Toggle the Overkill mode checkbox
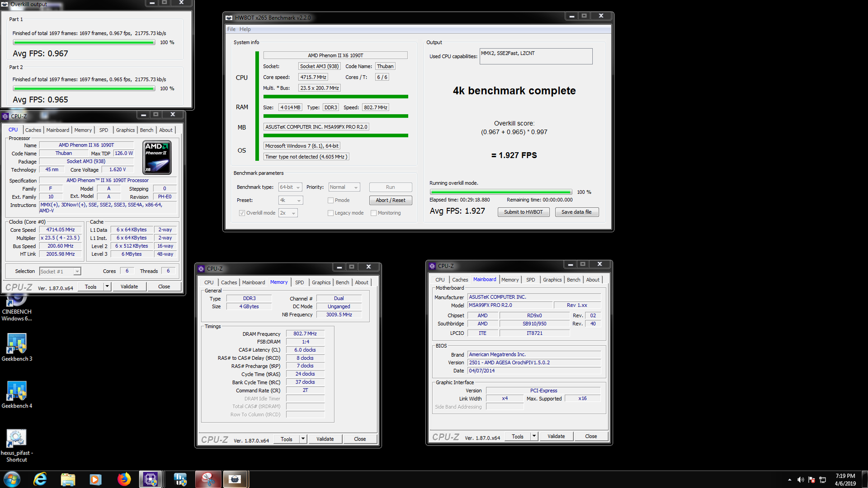The image size is (868, 488). coord(242,213)
